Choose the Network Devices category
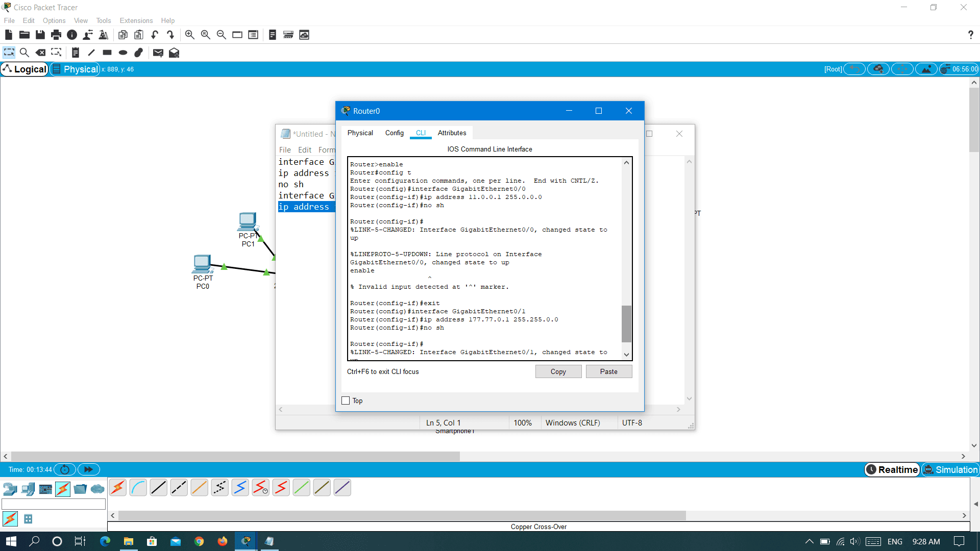 [x=10, y=489]
